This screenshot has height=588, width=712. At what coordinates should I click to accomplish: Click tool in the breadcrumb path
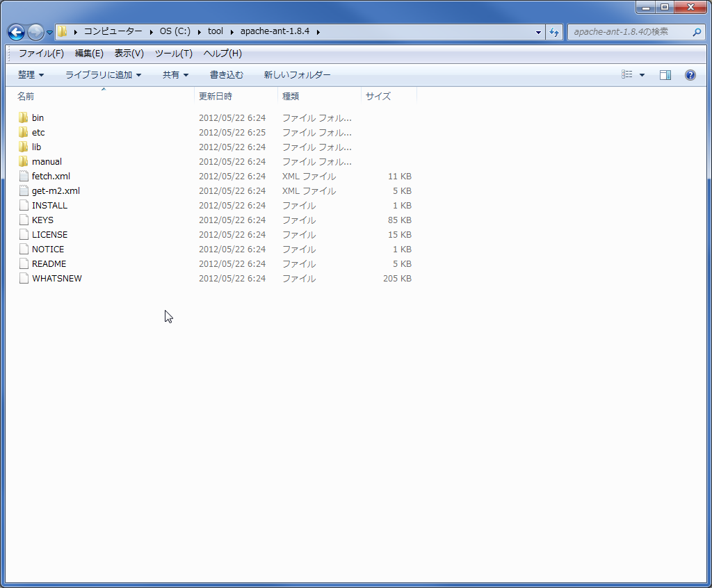pyautogui.click(x=216, y=31)
